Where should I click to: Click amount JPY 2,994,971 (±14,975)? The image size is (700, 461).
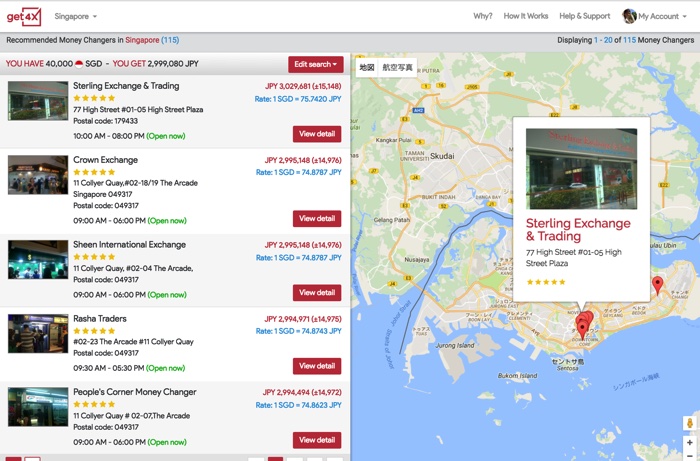pos(303,319)
